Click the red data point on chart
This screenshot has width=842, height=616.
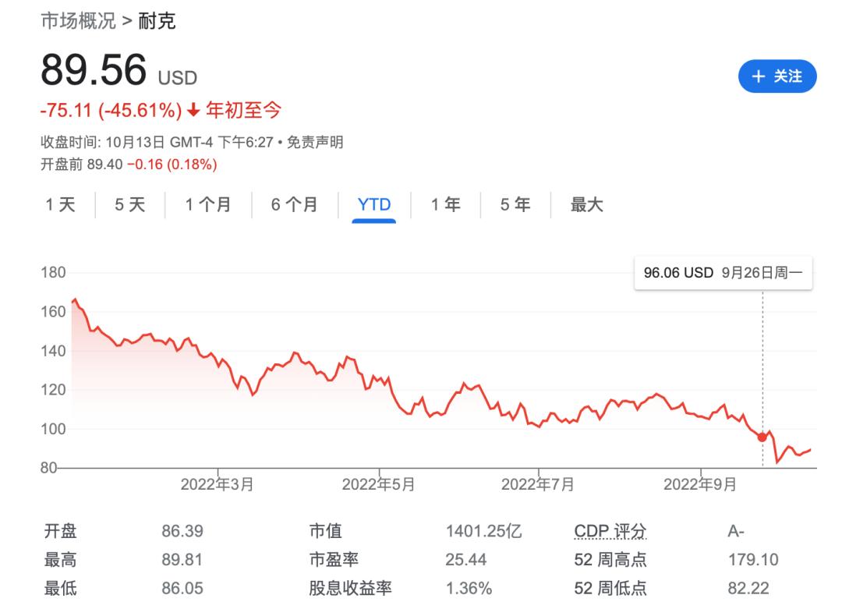coord(762,437)
